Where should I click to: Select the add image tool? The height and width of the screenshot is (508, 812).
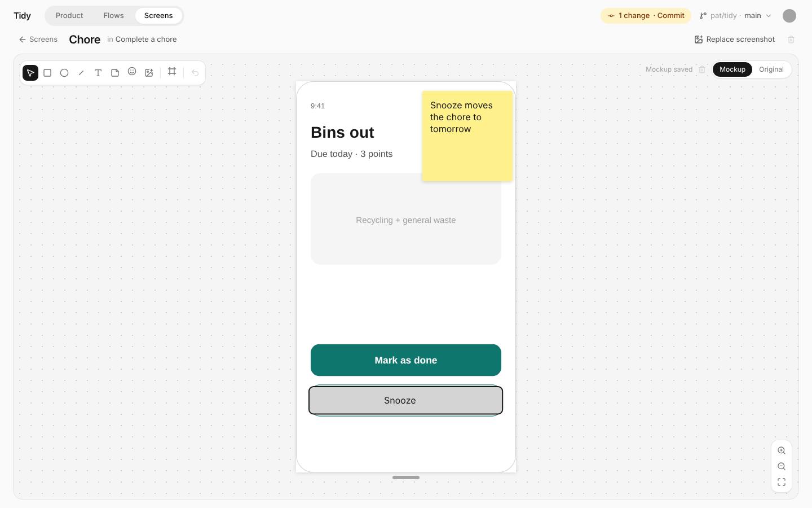tap(149, 73)
